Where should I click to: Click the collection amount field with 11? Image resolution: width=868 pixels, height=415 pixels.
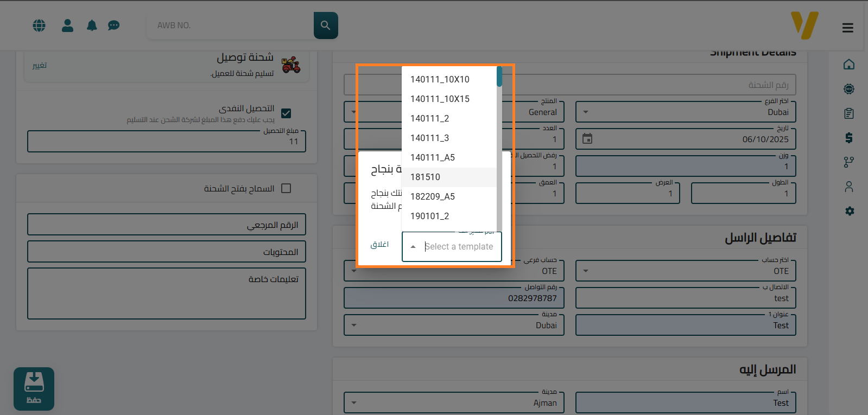click(x=167, y=141)
